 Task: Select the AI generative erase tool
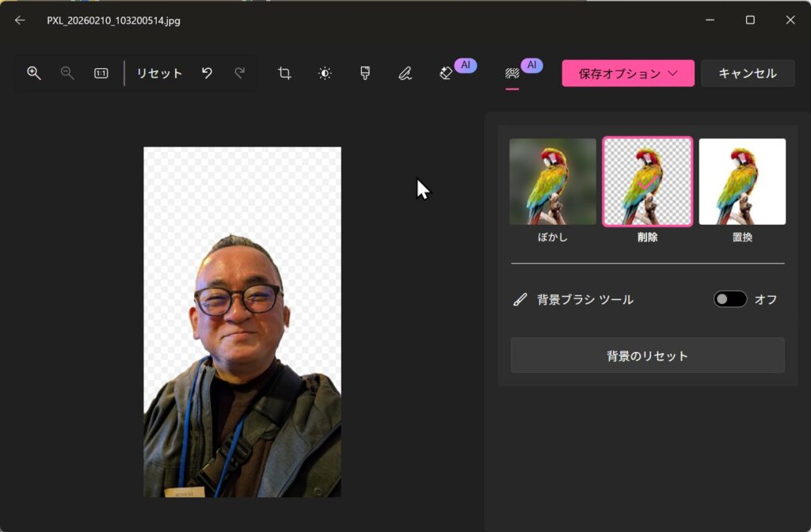point(447,73)
